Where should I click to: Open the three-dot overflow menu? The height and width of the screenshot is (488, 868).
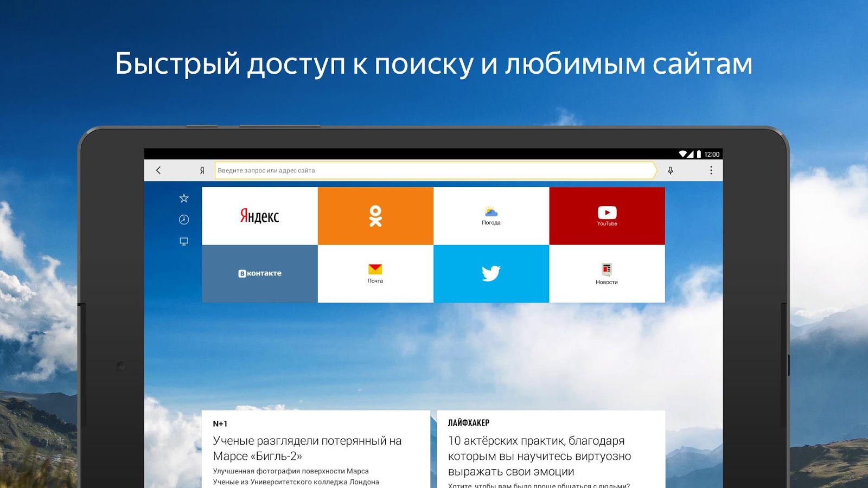tap(711, 170)
